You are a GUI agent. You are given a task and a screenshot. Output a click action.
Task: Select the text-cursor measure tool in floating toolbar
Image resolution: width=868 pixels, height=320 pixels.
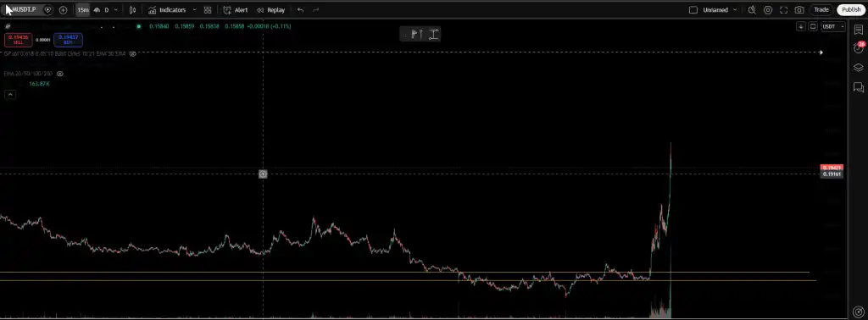pyautogui.click(x=433, y=34)
